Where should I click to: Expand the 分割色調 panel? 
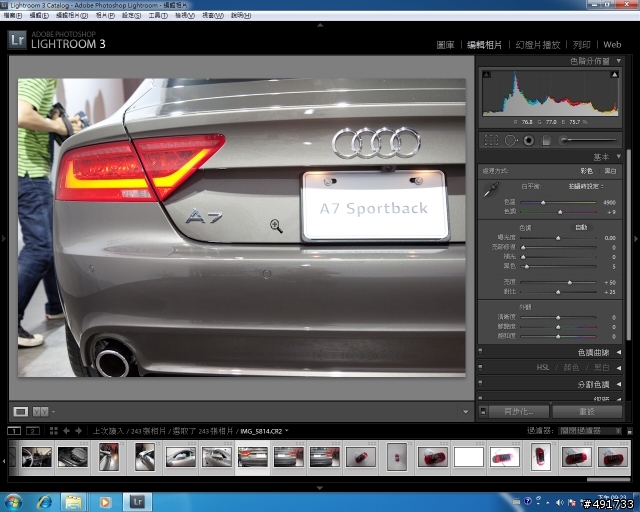[x=619, y=384]
